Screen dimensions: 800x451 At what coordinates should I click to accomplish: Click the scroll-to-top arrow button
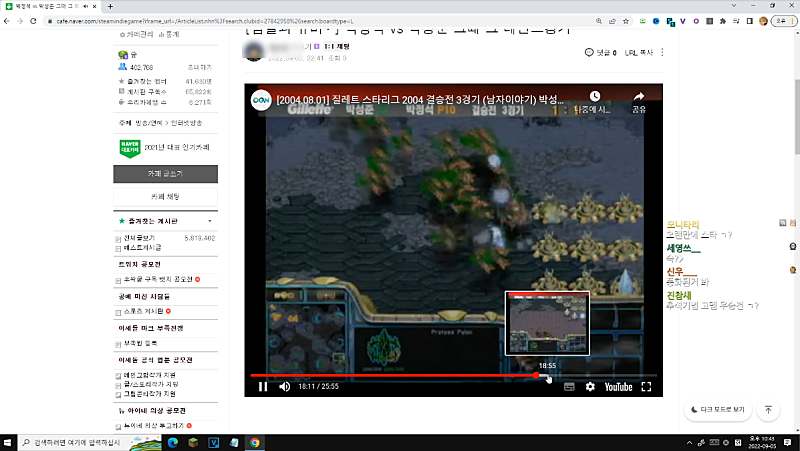tap(768, 410)
